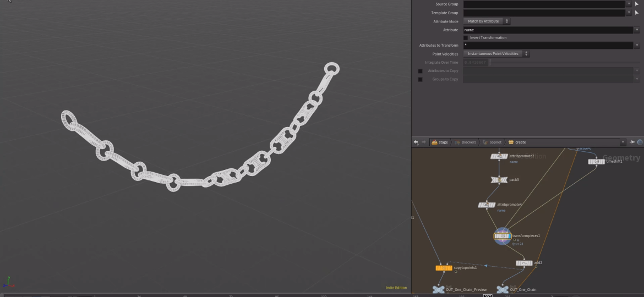Toggle the Attributes to Copy checkbox

point(421,71)
